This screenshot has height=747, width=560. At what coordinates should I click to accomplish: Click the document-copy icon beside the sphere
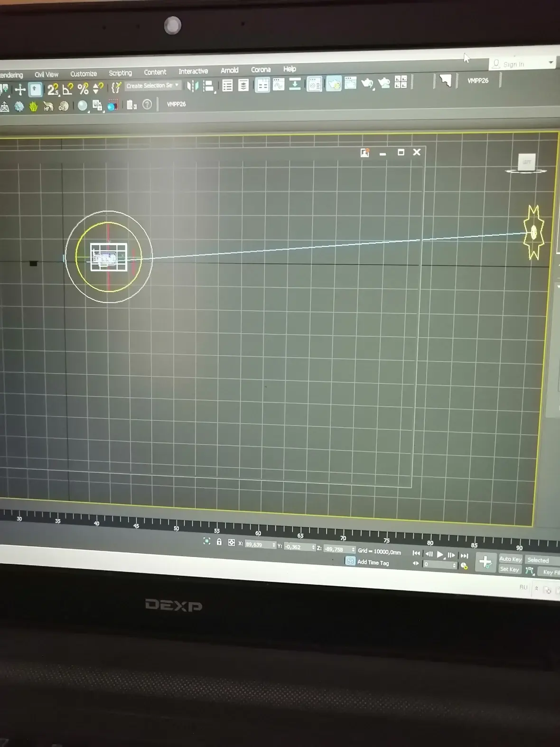click(97, 105)
